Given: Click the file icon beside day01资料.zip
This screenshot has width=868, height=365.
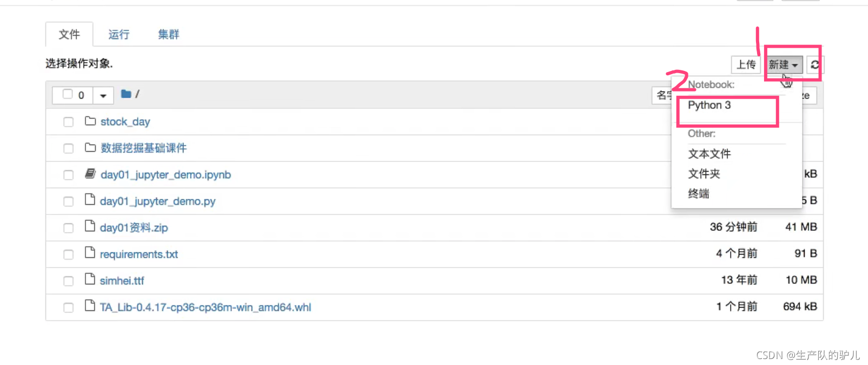Looking at the screenshot, I should tap(90, 227).
